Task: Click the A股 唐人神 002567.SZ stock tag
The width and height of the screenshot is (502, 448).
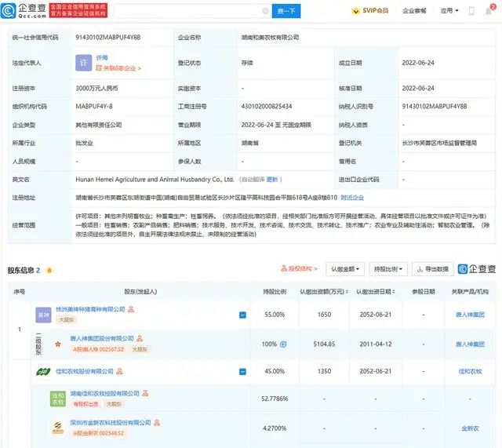Action: coord(99,349)
